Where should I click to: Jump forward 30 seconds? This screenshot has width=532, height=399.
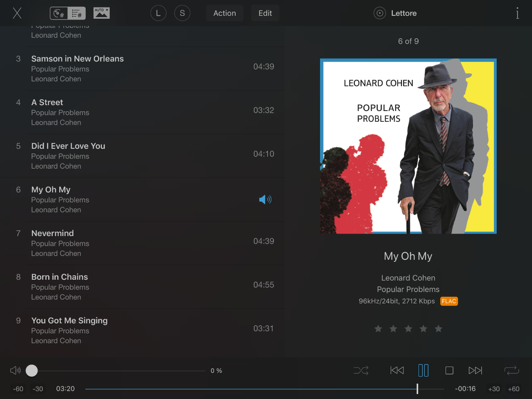pyautogui.click(x=494, y=389)
